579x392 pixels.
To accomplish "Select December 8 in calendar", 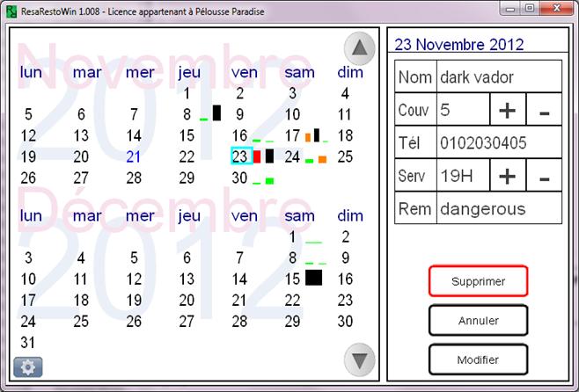I will click(292, 258).
